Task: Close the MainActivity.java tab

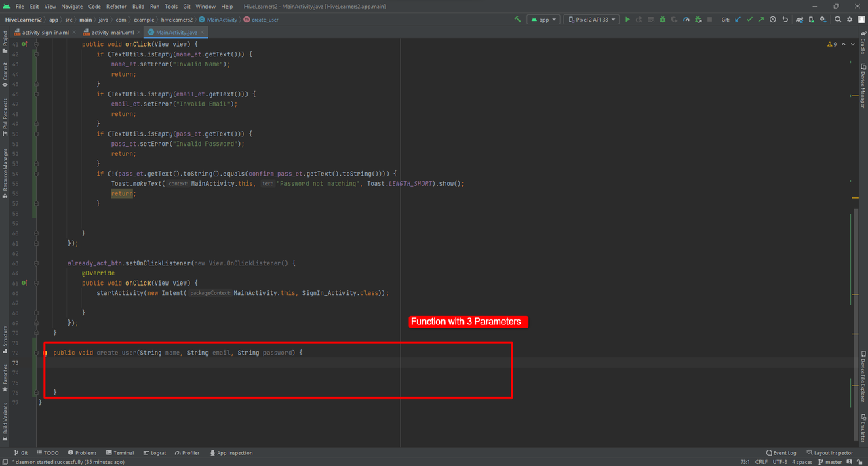Action: (x=202, y=32)
